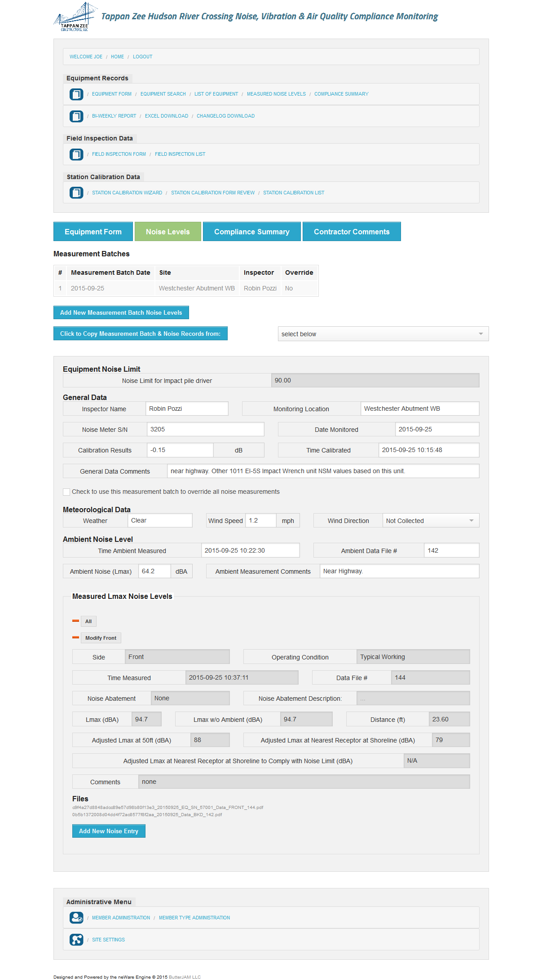Open the 'select below' copy batch dropdown
The height and width of the screenshot is (980, 542).
click(x=383, y=334)
